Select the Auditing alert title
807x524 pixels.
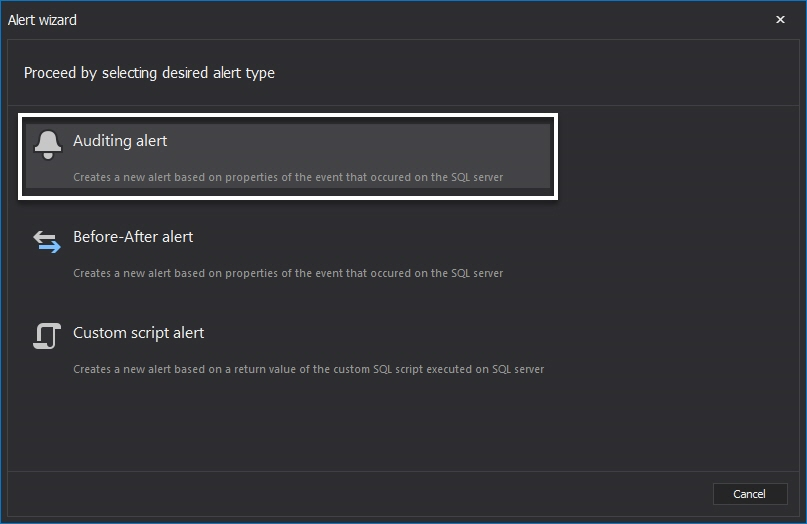point(120,141)
